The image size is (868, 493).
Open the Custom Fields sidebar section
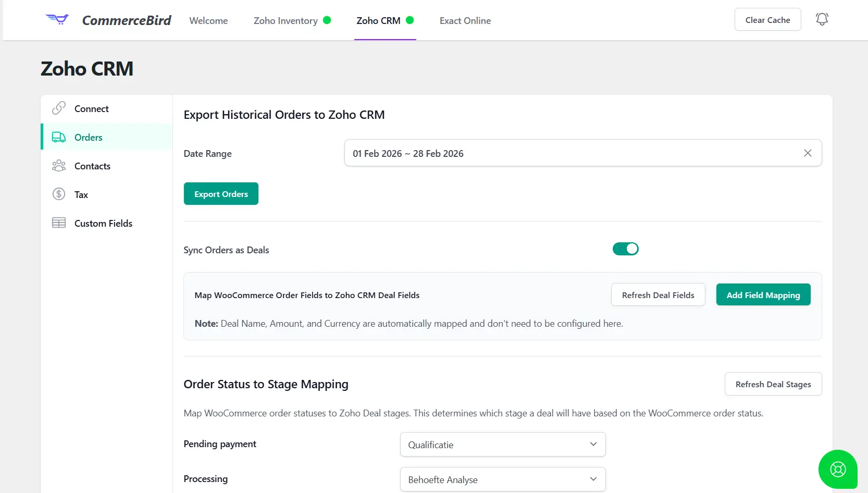[x=107, y=224]
